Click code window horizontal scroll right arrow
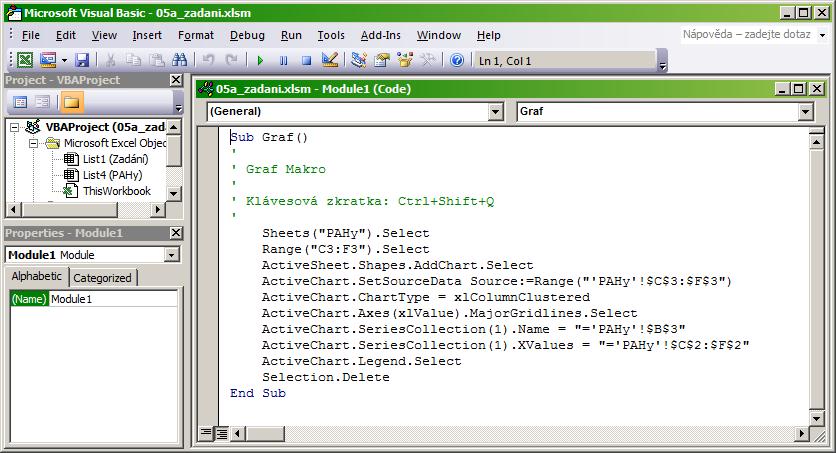Image resolution: width=836 pixels, height=453 pixels. coord(801,434)
